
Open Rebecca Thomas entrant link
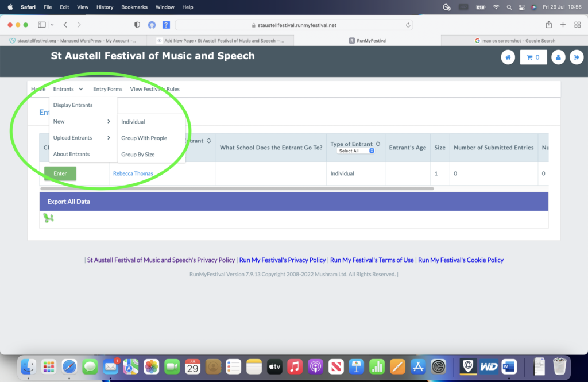pyautogui.click(x=133, y=173)
